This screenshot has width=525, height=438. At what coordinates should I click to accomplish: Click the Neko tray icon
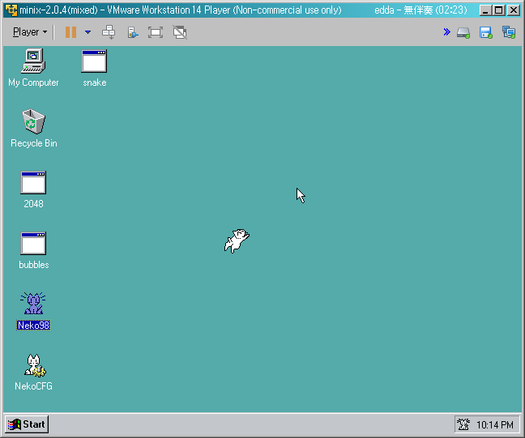pyautogui.click(x=464, y=425)
